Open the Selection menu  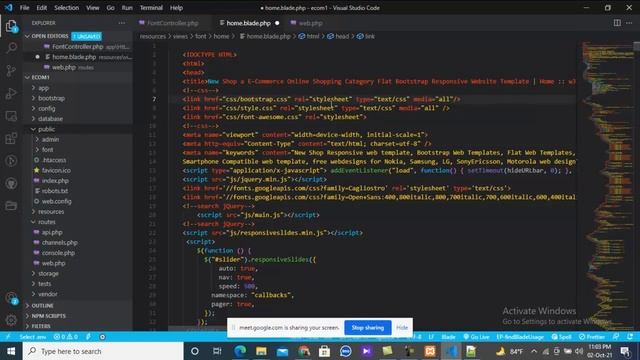(67, 8)
